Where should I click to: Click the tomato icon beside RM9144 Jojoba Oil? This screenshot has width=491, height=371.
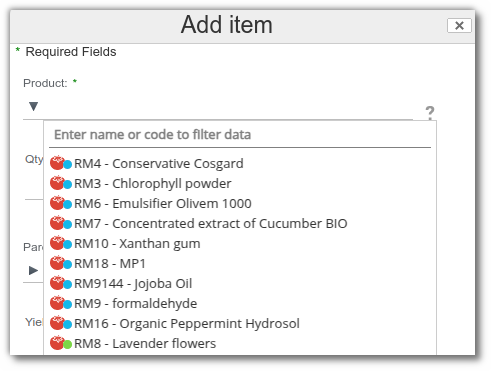[x=57, y=283]
